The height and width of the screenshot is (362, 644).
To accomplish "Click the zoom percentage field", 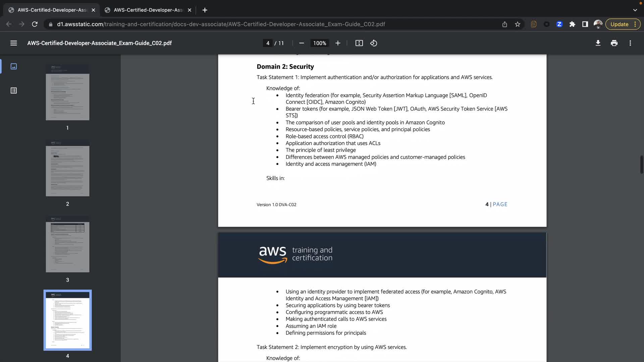I will click(319, 43).
